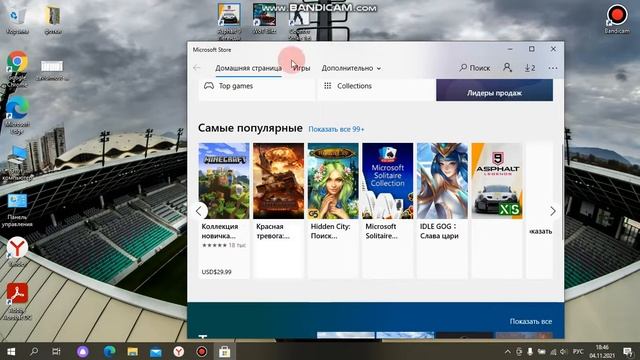
Task: Open IDLE GOG Слава цари card
Action: coord(442,211)
